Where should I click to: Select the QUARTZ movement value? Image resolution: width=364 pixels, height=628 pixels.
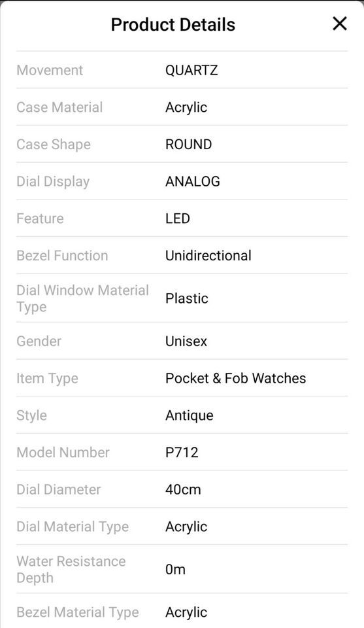tap(191, 70)
